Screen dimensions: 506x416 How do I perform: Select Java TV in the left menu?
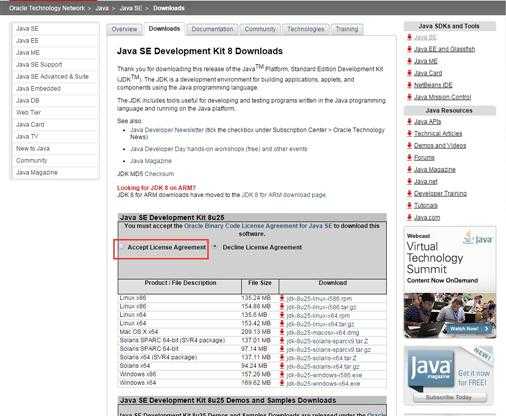coord(27,136)
